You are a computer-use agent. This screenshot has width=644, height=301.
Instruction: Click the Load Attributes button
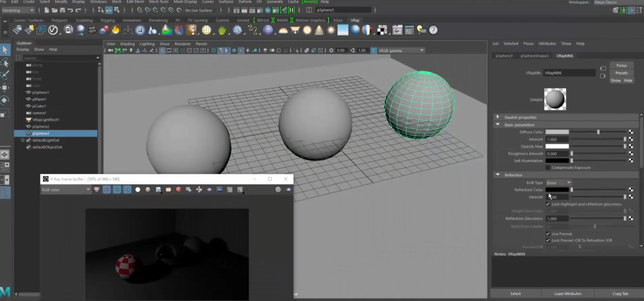coord(568,294)
